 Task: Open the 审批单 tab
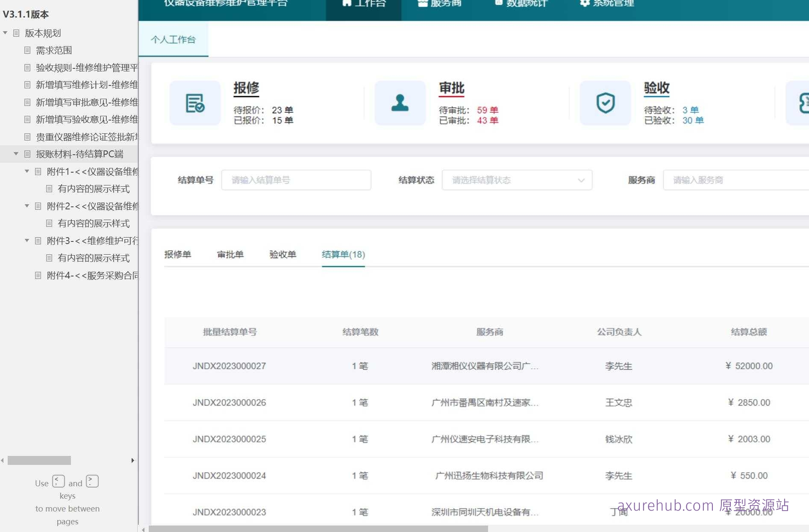click(x=231, y=254)
